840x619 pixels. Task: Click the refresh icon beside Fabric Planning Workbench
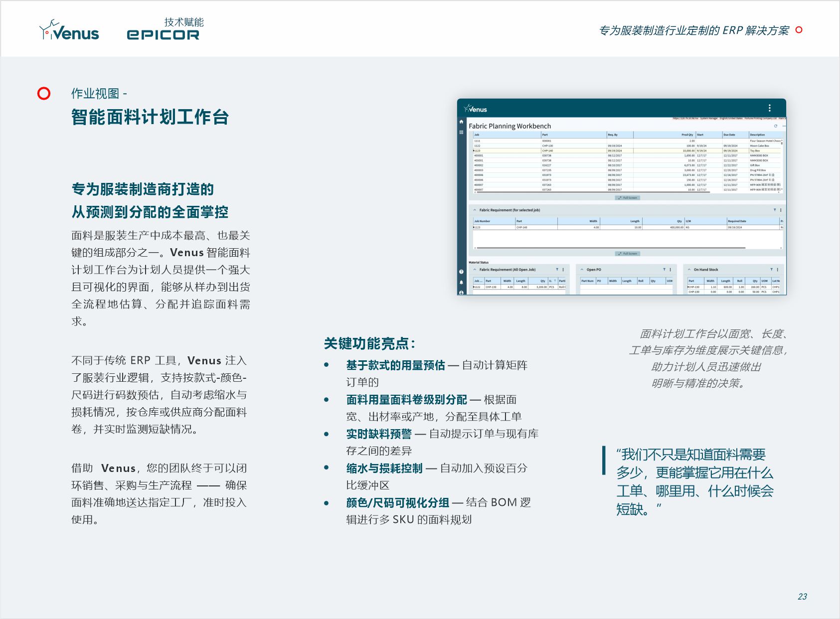coord(775,126)
